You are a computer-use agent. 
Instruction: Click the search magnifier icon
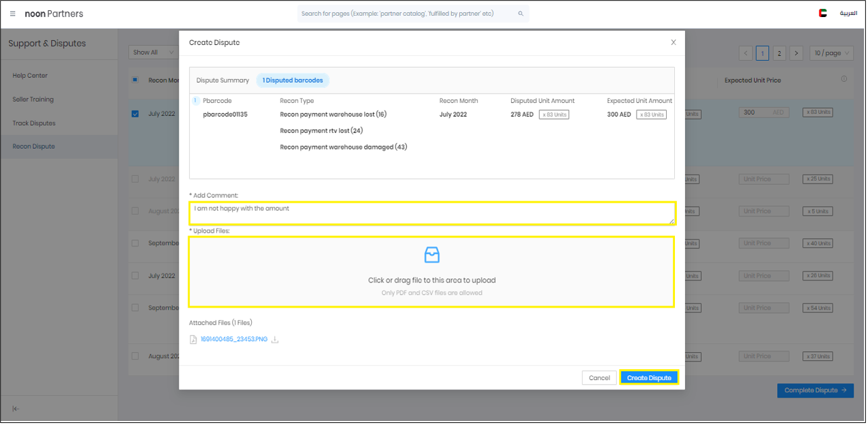(x=519, y=13)
